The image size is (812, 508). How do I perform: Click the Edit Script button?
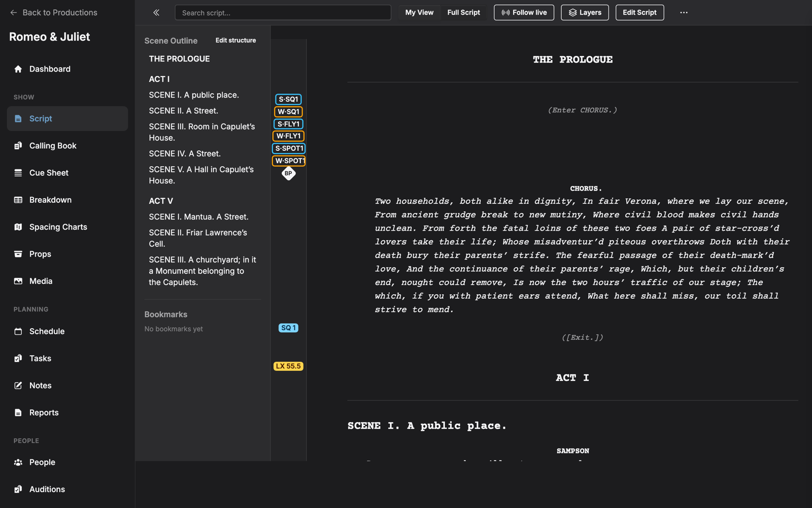pos(639,13)
